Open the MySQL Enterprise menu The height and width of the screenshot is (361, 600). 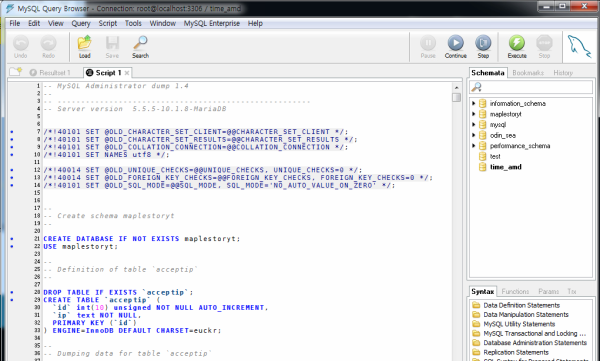tap(212, 23)
